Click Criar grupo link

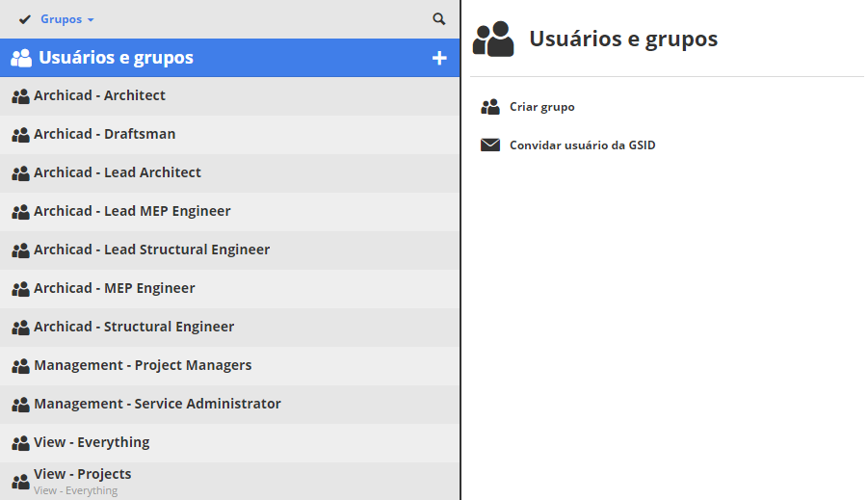pyautogui.click(x=541, y=107)
